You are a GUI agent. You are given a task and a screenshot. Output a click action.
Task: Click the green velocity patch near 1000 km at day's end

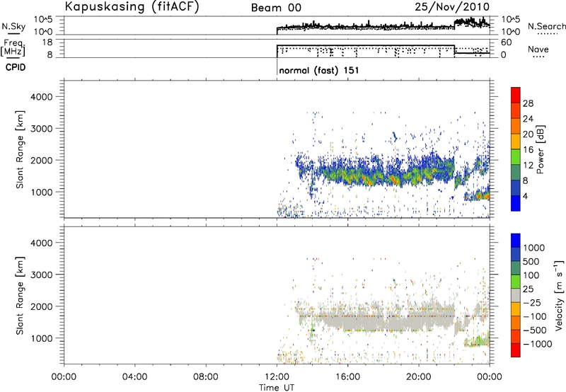coord(478,340)
